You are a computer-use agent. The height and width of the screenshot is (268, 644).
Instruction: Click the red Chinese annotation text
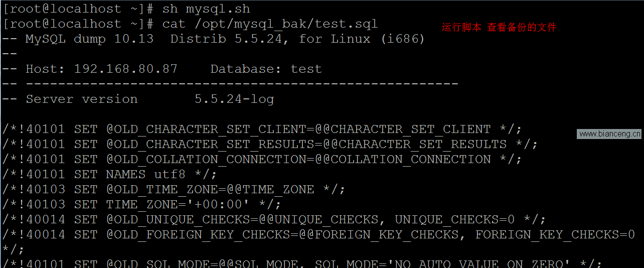[499, 27]
